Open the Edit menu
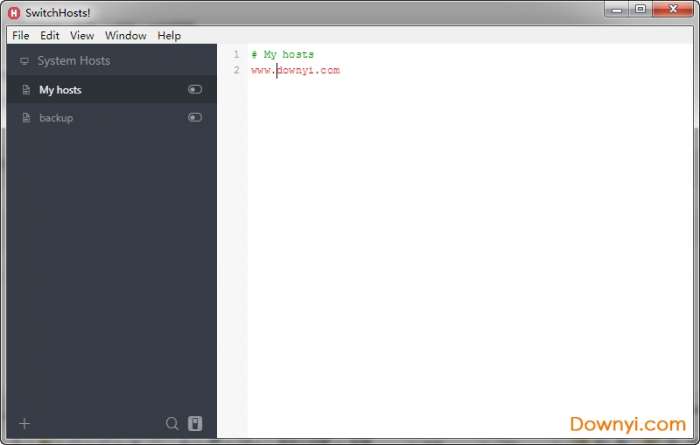This screenshot has width=700, height=445. click(x=50, y=36)
